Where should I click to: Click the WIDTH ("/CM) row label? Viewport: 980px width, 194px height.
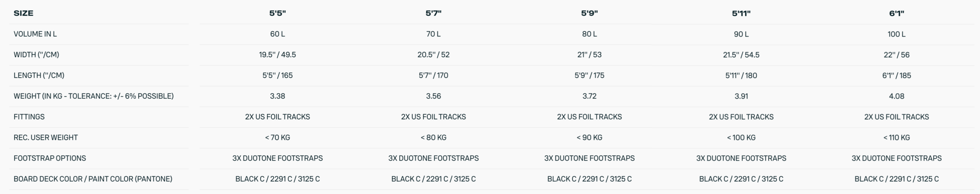coord(36,55)
